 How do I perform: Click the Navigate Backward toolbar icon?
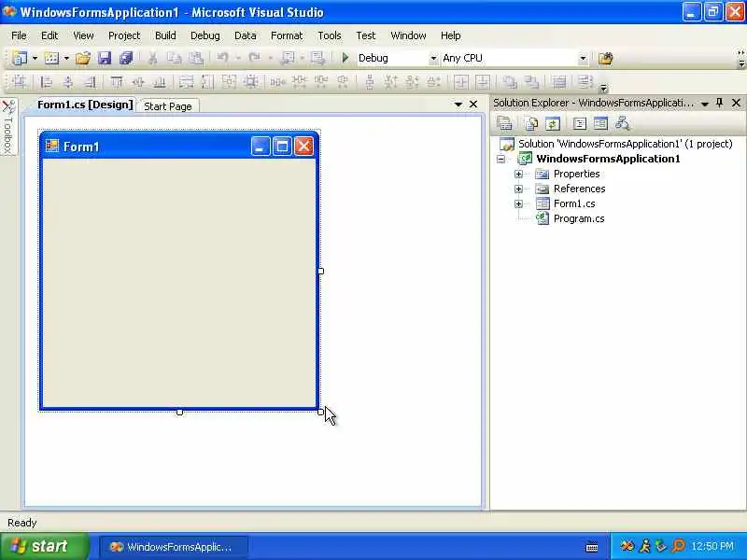(x=288, y=58)
